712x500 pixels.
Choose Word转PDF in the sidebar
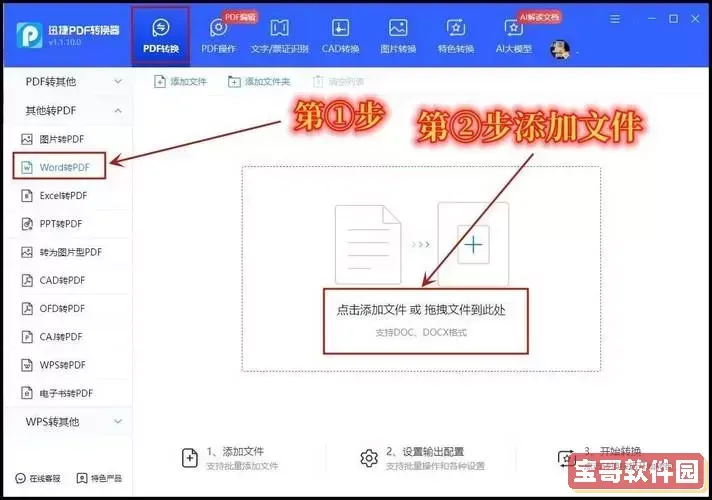point(66,167)
